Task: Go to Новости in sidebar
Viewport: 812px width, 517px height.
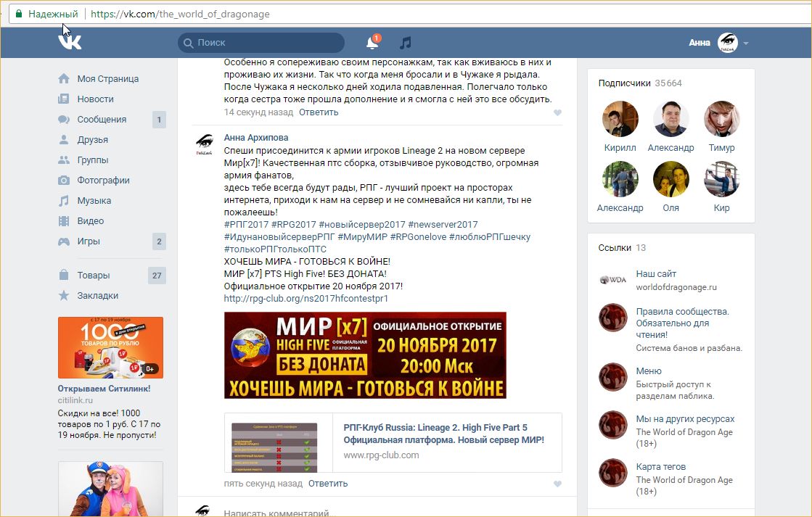Action: click(95, 99)
